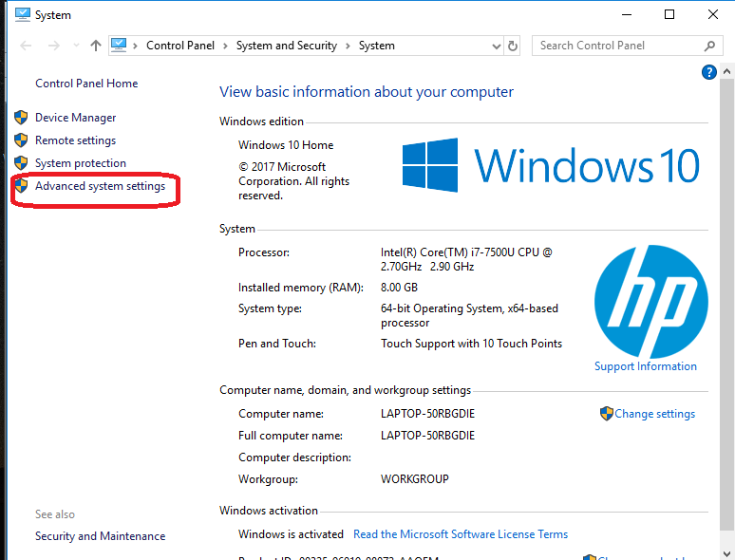Go forward with the right arrow
735x560 pixels.
click(x=54, y=46)
